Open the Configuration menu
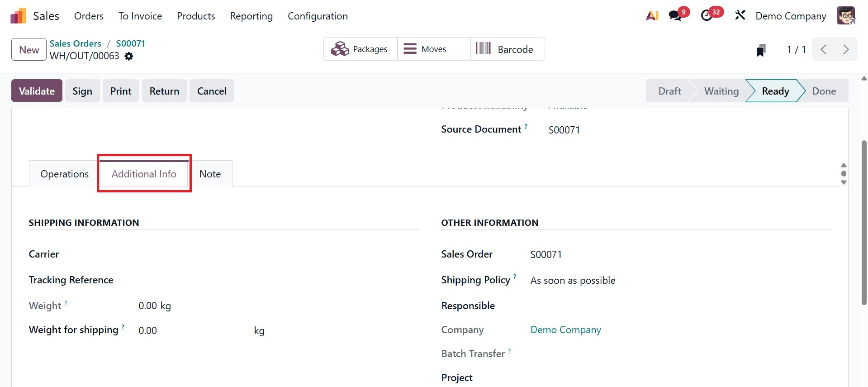Screen dimensions: 868x387 coord(318,16)
